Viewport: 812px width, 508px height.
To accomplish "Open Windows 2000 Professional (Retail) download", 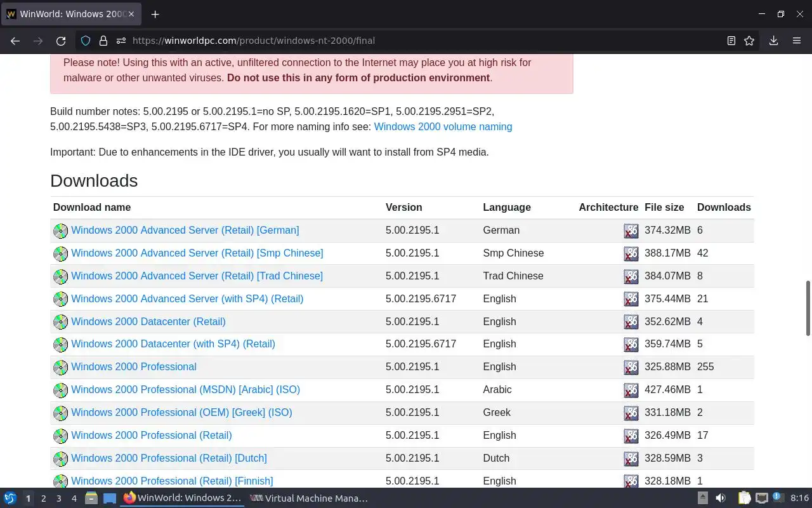I will (152, 435).
